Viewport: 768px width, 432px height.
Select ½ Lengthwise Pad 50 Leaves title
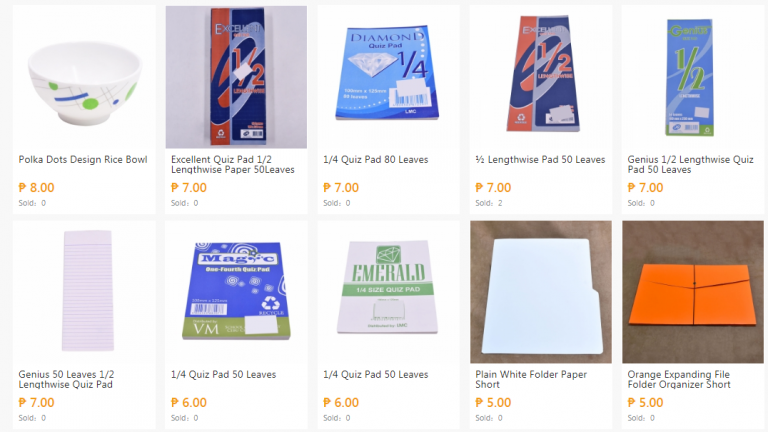(540, 160)
